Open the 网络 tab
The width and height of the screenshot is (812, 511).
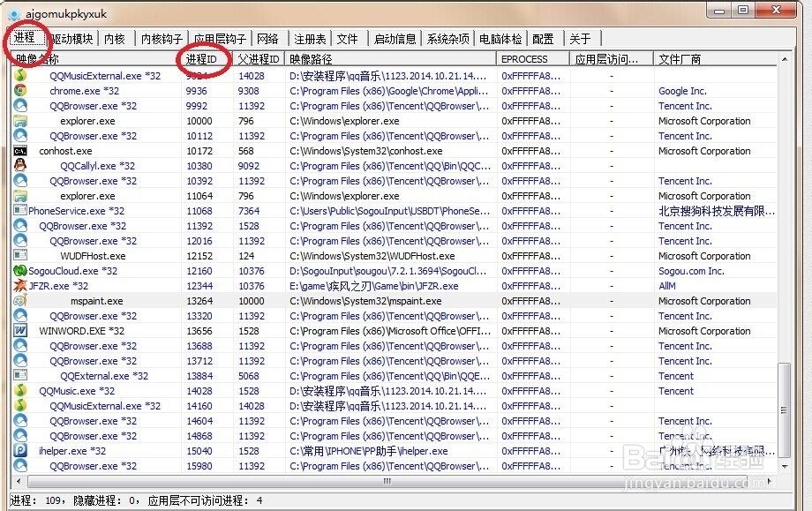coord(267,39)
